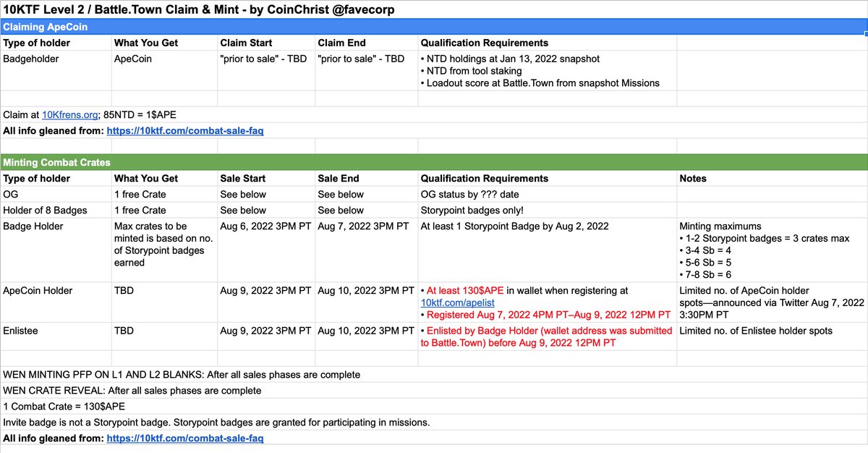Click the 'ApeCoin Holder' cell

tap(56, 302)
